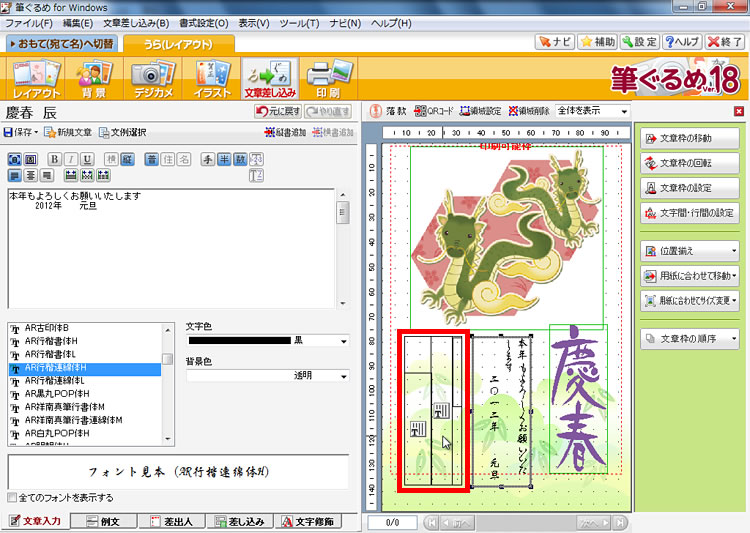Click 元に戻す undo button
The image size is (750, 533).
(x=278, y=111)
